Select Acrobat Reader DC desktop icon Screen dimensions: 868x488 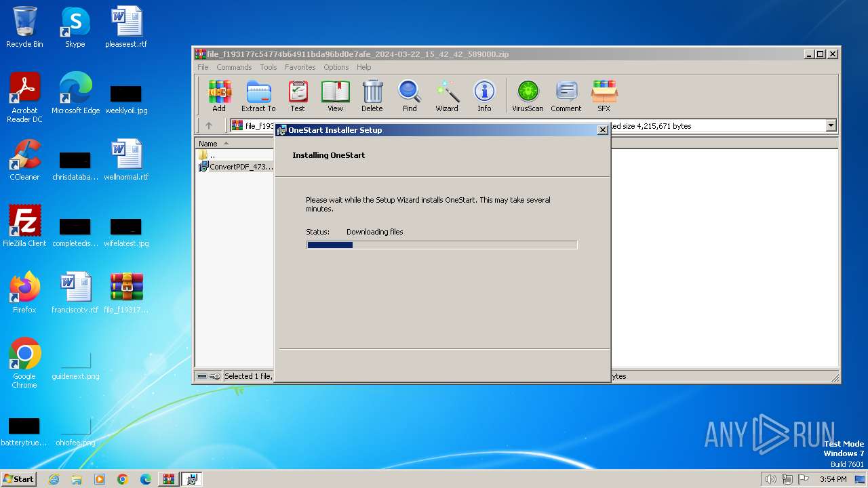pos(24,98)
